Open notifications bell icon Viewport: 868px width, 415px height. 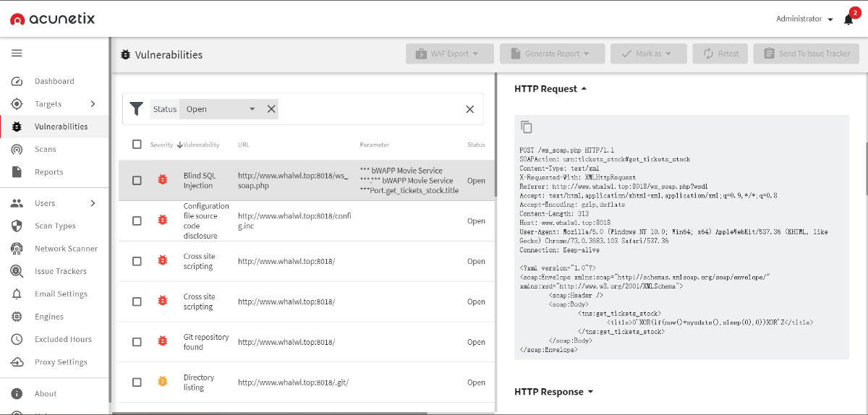click(x=848, y=20)
